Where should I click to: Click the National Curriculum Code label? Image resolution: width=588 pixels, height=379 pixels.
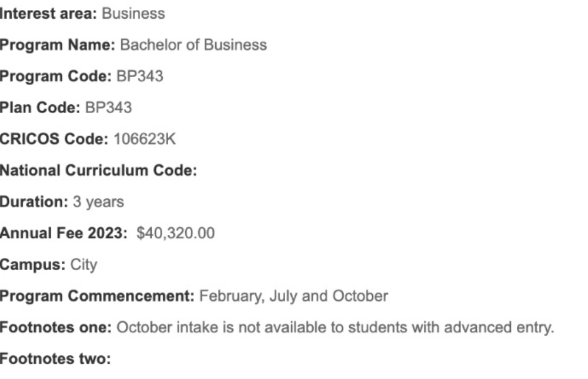[98, 171]
